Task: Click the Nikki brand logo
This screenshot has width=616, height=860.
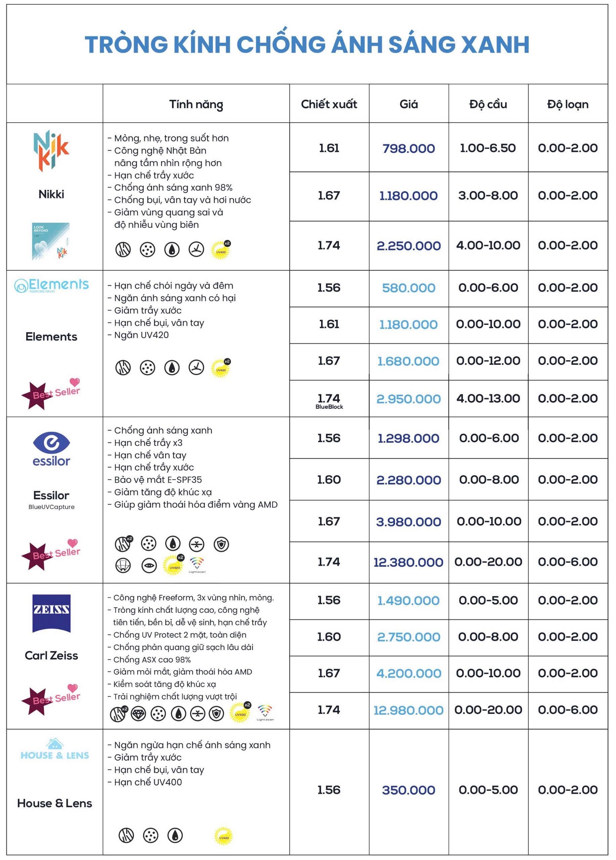Action: [51, 150]
